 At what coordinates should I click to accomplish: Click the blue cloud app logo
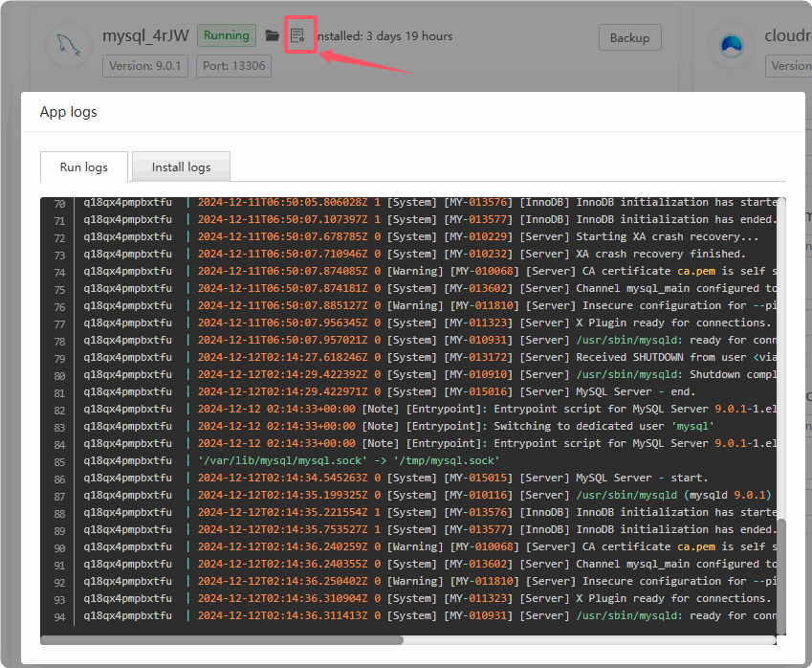point(732,46)
